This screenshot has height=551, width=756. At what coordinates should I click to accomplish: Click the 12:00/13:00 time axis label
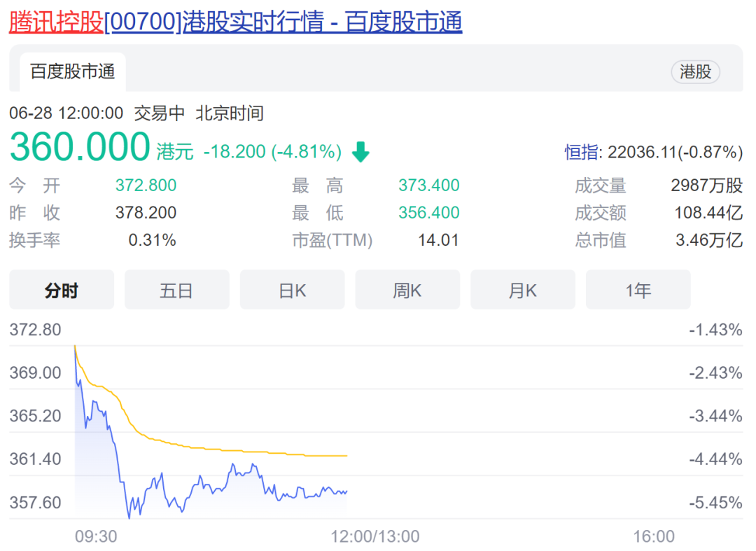[x=375, y=536]
